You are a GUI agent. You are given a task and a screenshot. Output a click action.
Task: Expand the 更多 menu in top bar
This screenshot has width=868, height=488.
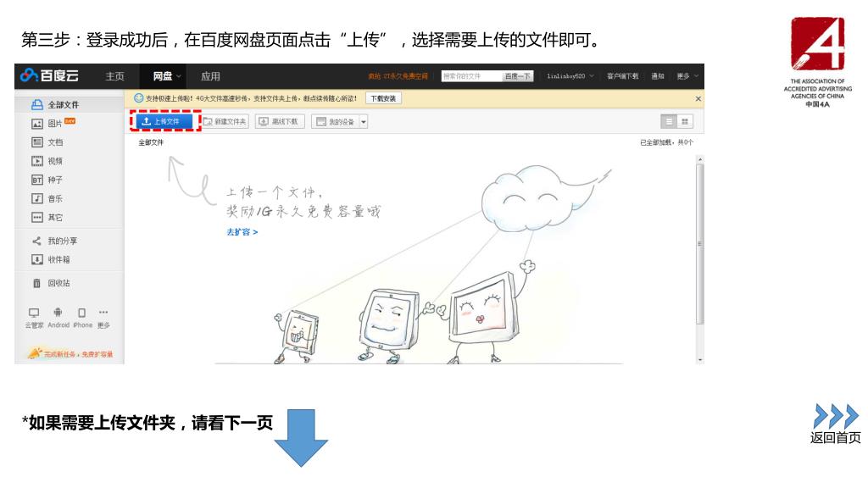pyautogui.click(x=687, y=76)
